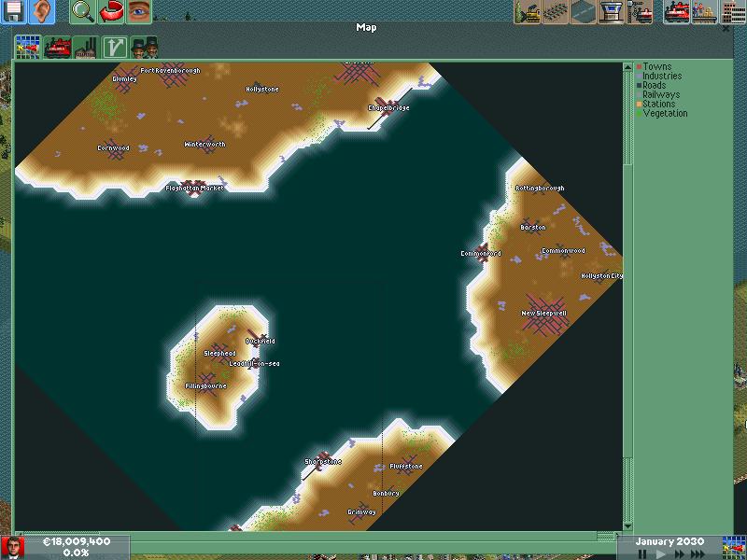Open the airport control tower tool
The image size is (747, 560).
click(612, 11)
